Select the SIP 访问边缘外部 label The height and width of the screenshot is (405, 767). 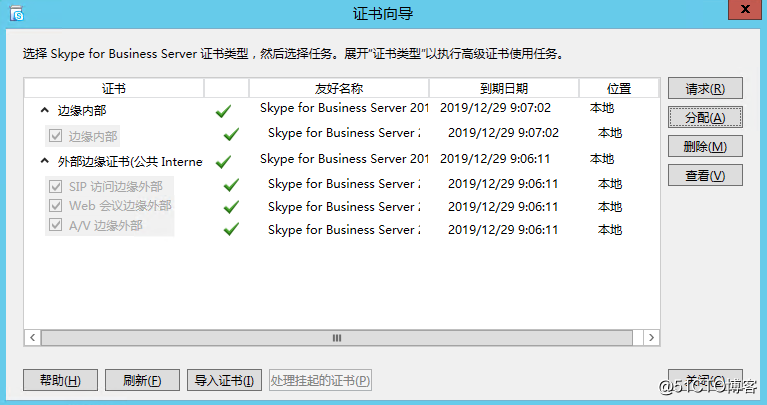pyautogui.click(x=116, y=186)
